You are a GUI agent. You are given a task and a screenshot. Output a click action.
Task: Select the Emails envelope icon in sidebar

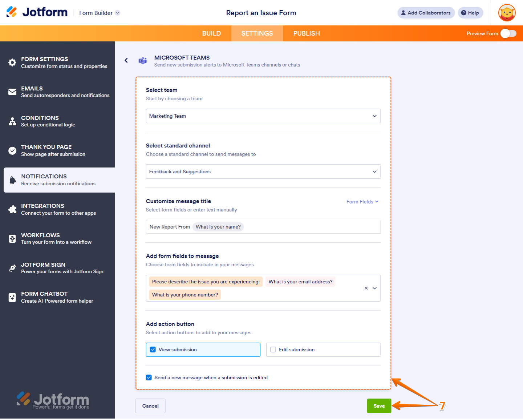pos(12,92)
